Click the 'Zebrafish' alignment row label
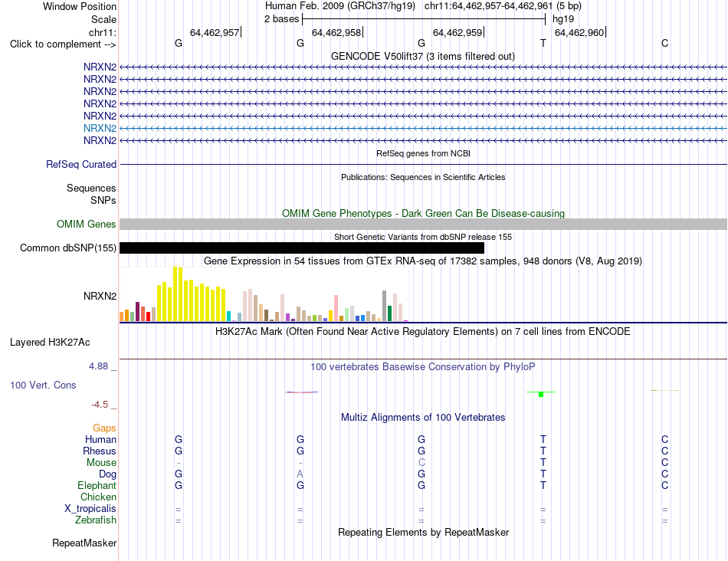 pos(96,520)
